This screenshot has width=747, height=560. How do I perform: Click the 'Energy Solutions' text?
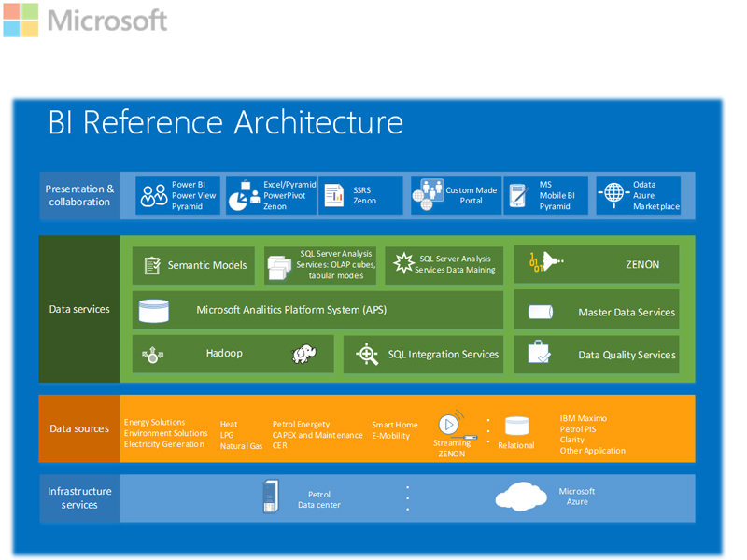(x=154, y=423)
